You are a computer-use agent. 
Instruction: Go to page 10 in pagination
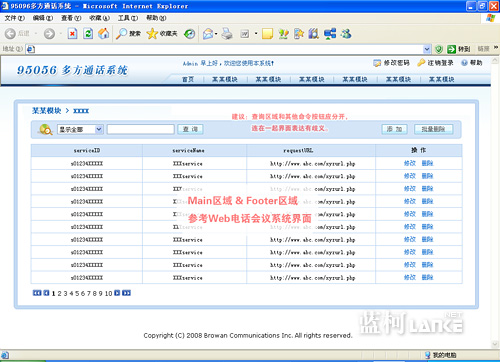(108, 293)
